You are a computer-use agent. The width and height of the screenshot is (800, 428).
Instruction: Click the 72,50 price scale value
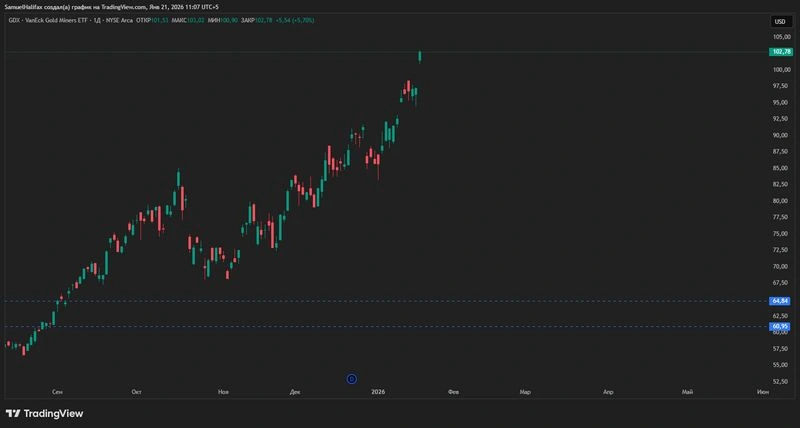point(782,250)
